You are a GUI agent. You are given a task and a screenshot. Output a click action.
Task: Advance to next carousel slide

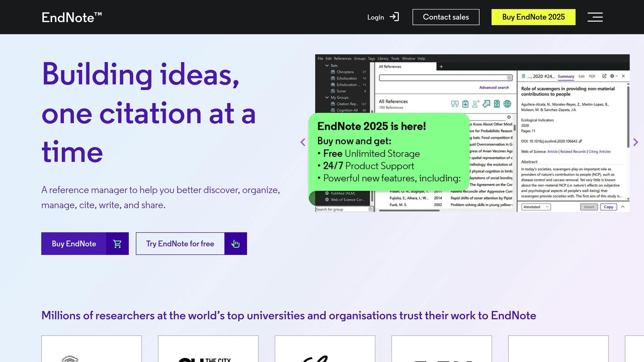tap(636, 142)
